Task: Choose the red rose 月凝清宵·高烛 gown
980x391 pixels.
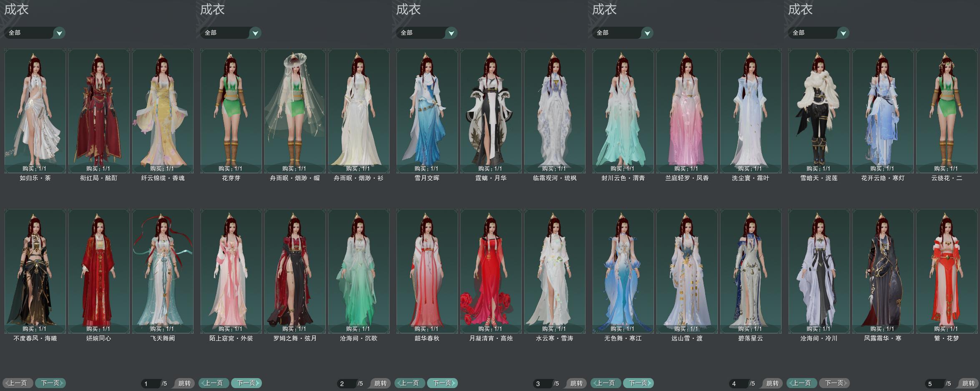Action: [491, 271]
